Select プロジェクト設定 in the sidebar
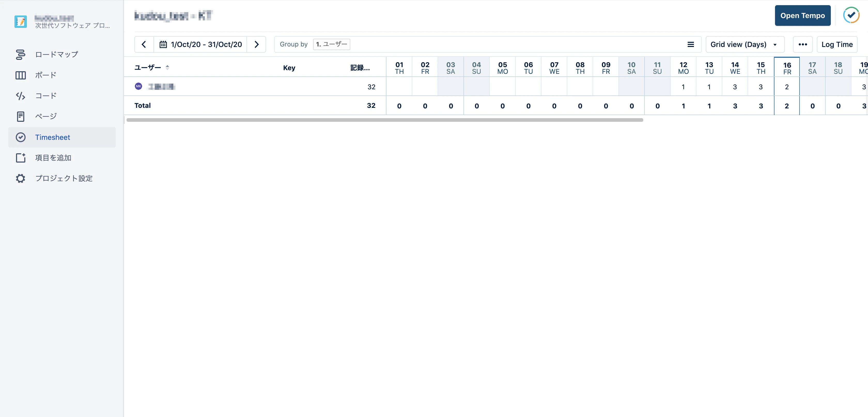868x417 pixels. click(x=62, y=178)
